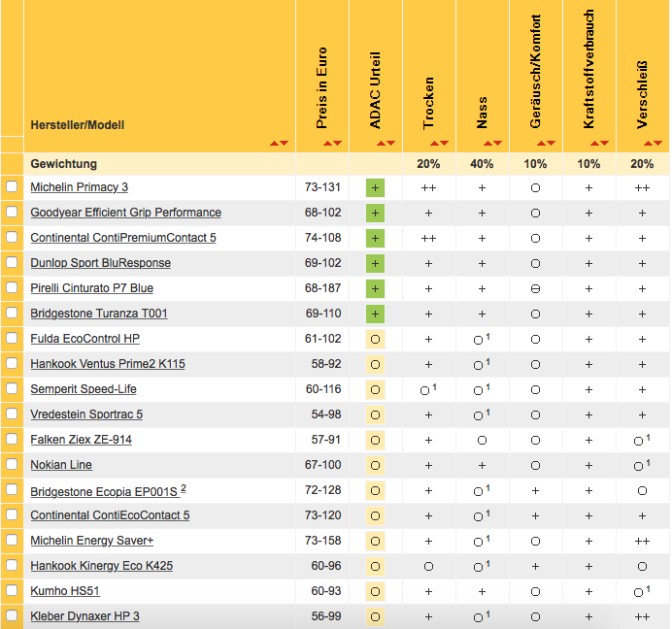672x629 pixels.
Task: Click price 54-98 for Vredestein Sportrac
Action: coord(325,414)
